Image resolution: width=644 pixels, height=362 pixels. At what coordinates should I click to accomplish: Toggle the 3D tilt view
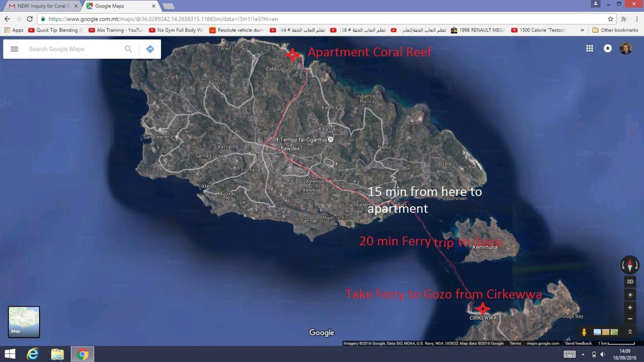(x=630, y=282)
